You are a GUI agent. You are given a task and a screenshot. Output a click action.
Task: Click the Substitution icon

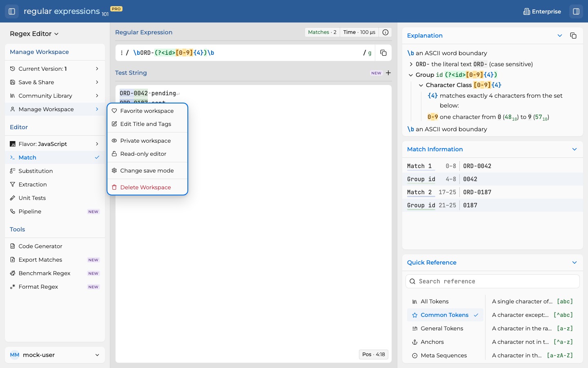13,171
